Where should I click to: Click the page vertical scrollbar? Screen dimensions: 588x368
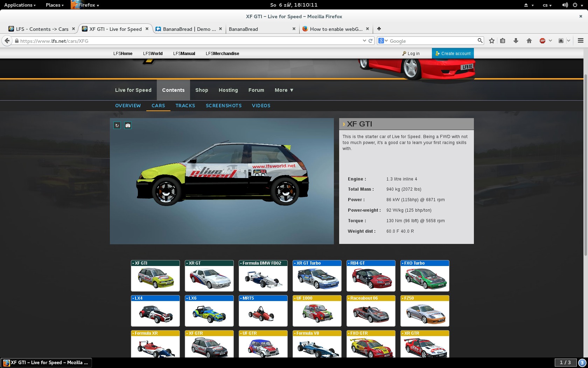(586, 165)
